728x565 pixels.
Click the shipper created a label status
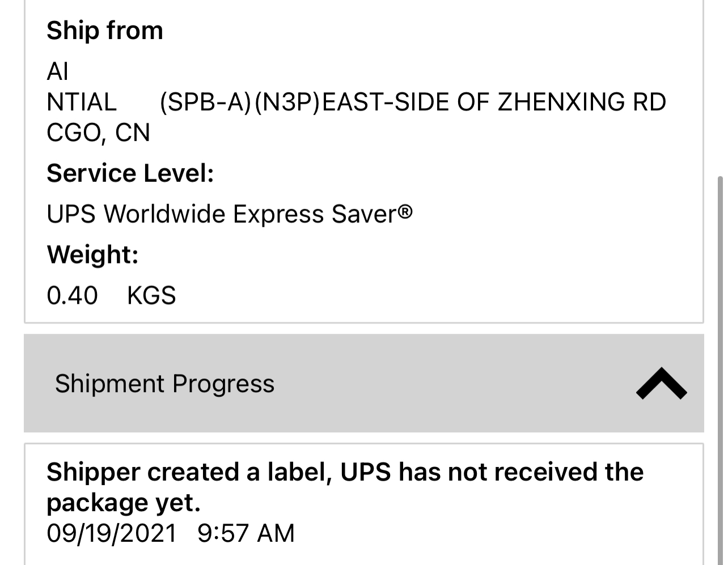coord(345,472)
